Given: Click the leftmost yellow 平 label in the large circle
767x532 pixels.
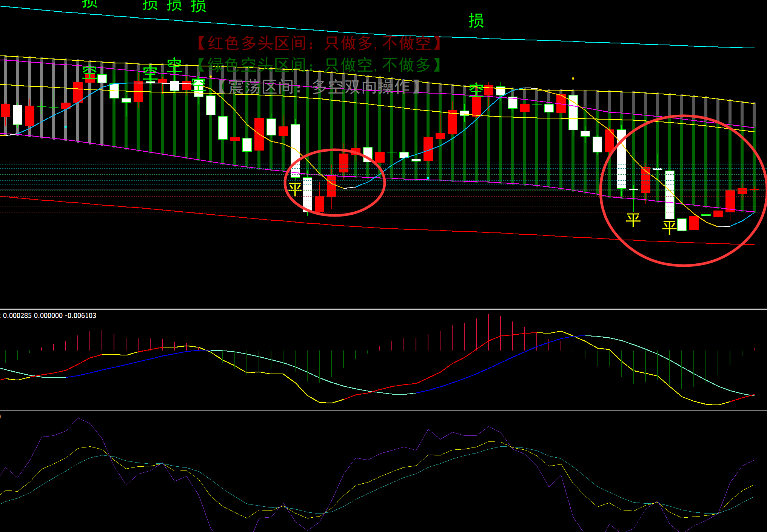Looking at the screenshot, I should (x=633, y=220).
